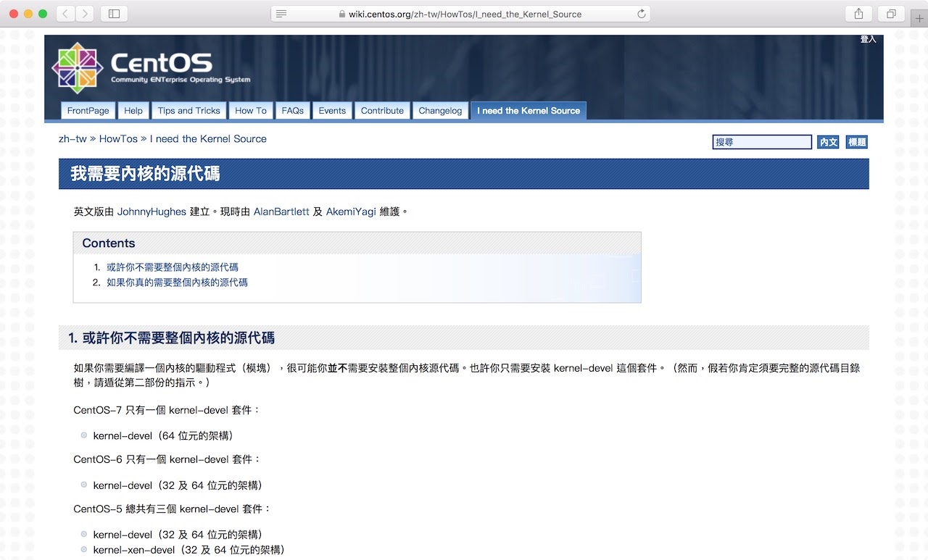Screen dimensions: 928x560
Task: Open Reader view icon in address bar
Action: 282,14
